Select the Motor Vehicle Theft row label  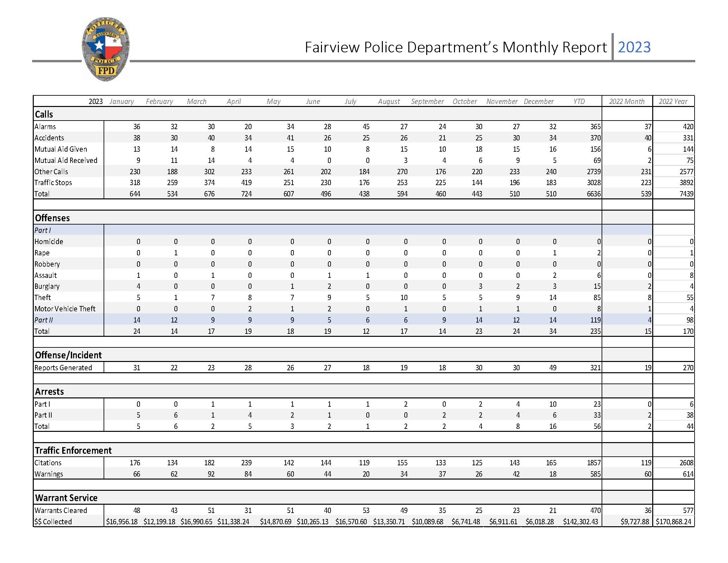[x=65, y=309]
